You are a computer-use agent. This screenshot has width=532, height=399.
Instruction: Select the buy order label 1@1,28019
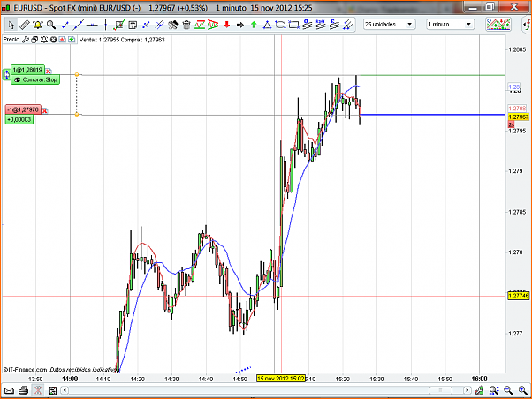coord(27,70)
